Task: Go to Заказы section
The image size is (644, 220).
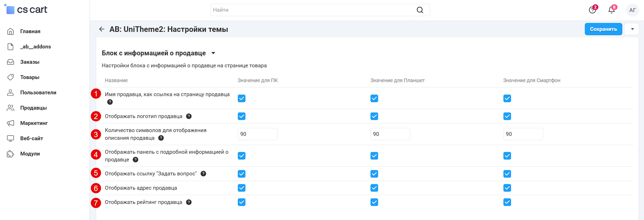Action: [x=30, y=62]
